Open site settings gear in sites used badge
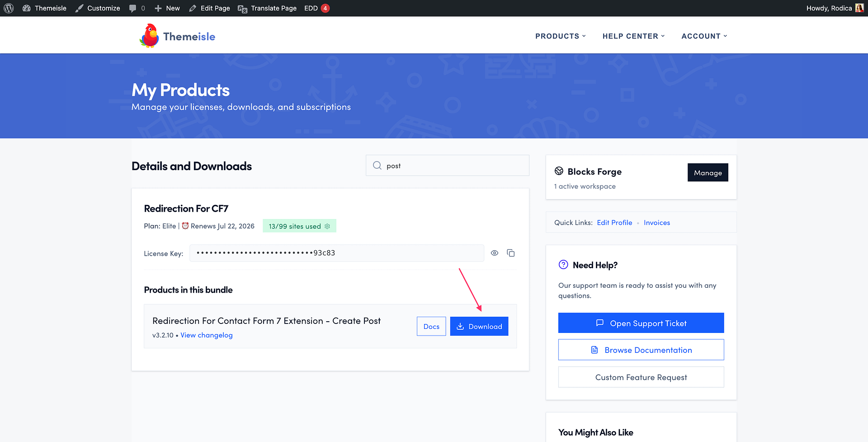This screenshot has width=868, height=442. (x=327, y=226)
